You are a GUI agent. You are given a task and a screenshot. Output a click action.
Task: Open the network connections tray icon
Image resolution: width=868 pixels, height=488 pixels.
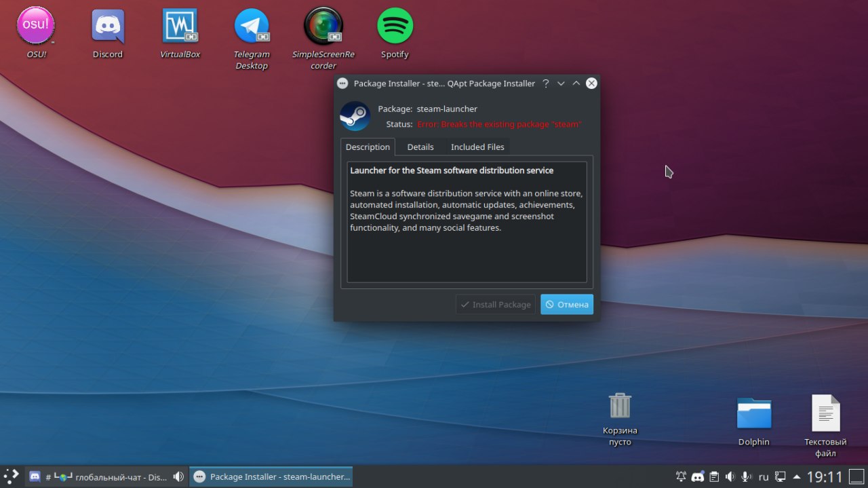(x=781, y=476)
